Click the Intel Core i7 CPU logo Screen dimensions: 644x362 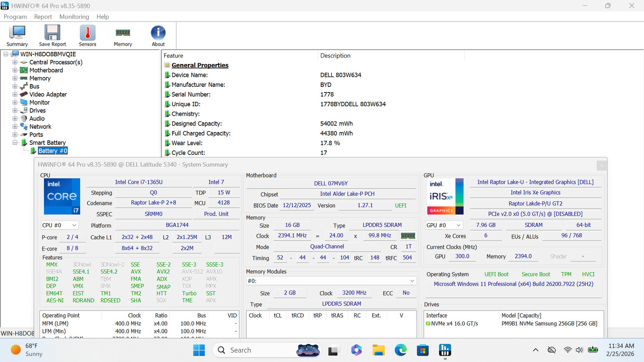62,196
